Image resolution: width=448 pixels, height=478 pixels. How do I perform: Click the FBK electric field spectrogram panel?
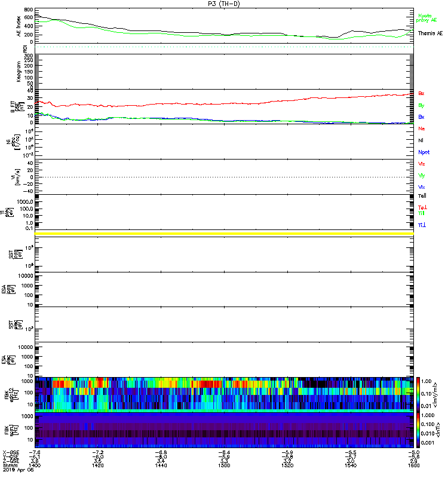(224, 394)
